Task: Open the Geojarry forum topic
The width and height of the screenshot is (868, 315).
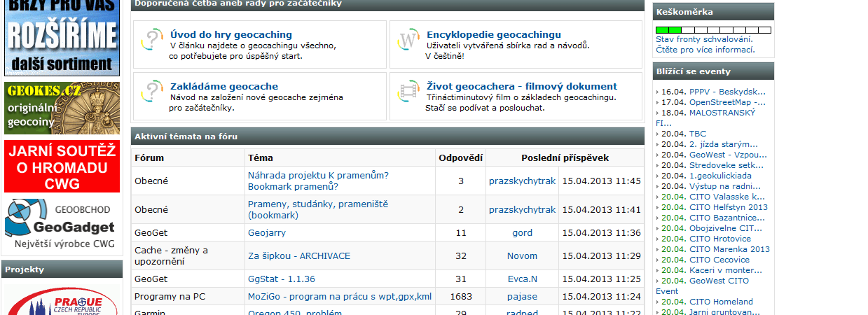Action: click(x=267, y=232)
